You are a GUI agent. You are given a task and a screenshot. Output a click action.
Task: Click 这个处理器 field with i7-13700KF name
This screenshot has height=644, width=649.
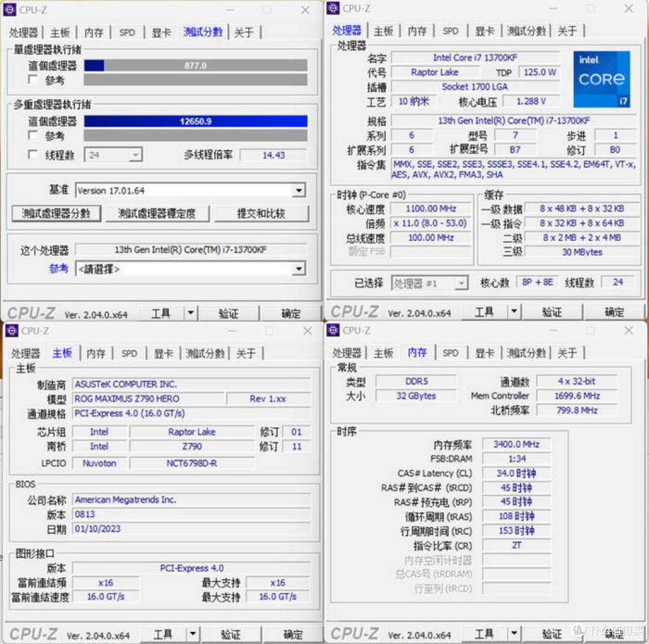(x=191, y=249)
